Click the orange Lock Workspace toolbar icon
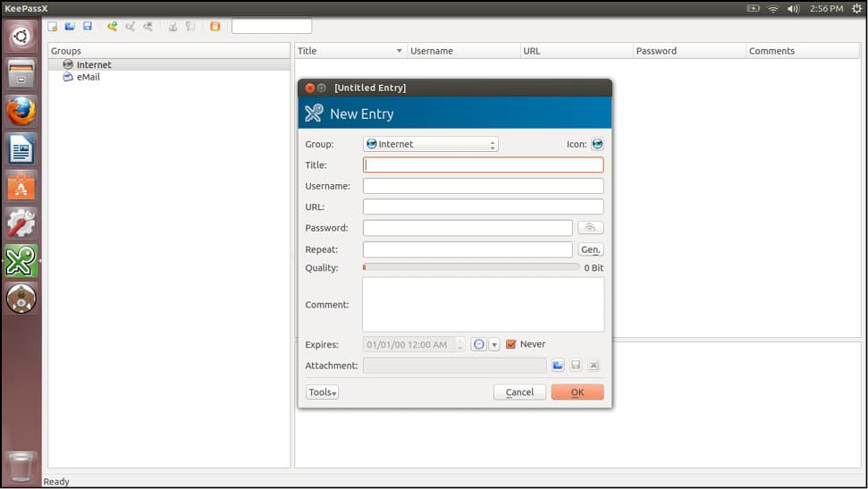Image resolution: width=868 pixels, height=489 pixels. point(215,27)
